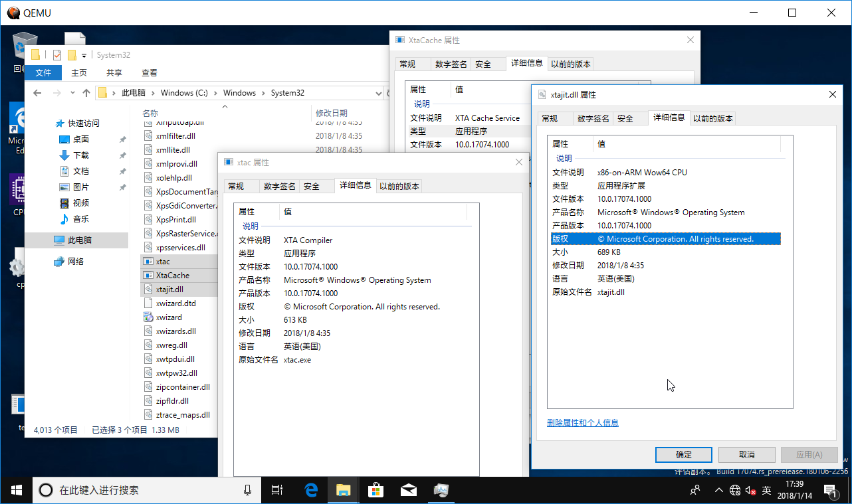The image size is (852, 504).
Task: Open Microsoft Edge from the taskbar
Action: click(x=310, y=489)
